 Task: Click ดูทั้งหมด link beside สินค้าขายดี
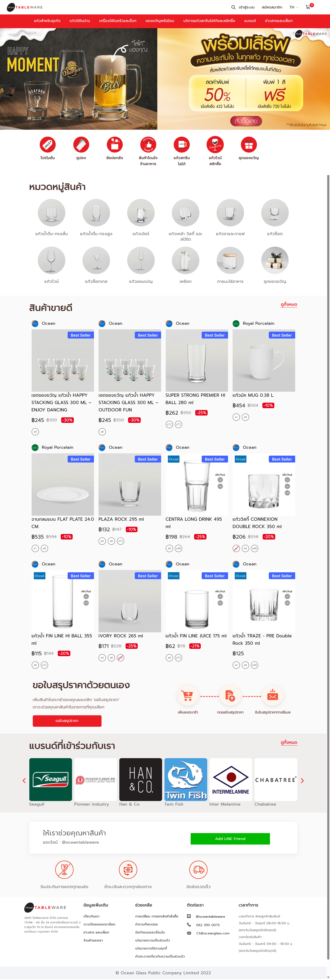(x=289, y=305)
